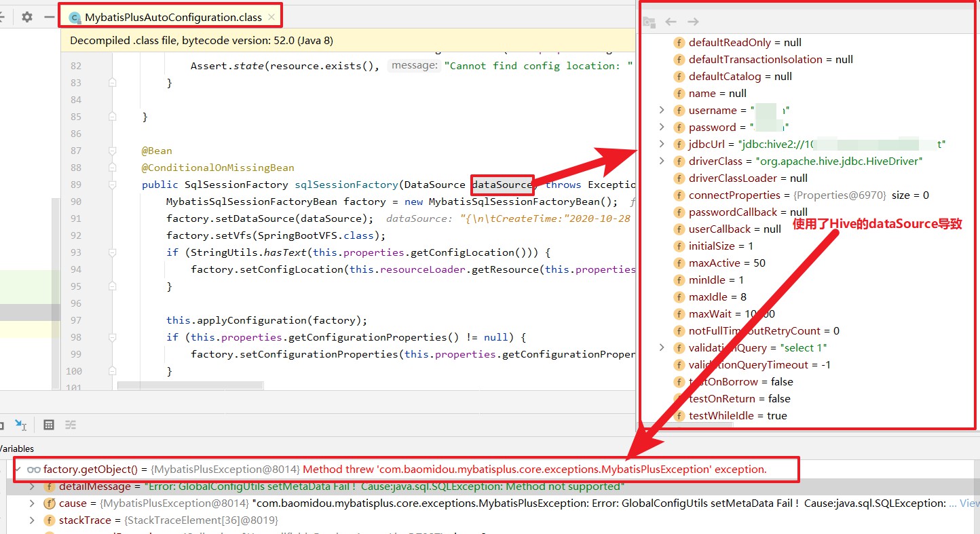Click field icon beside driverClassLoader

click(x=679, y=178)
